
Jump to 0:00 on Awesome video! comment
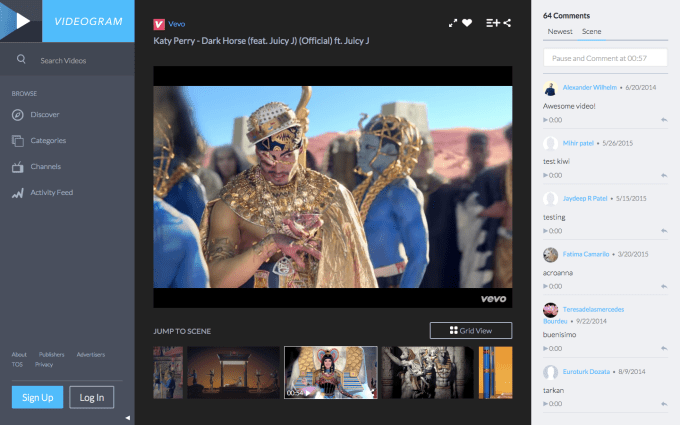(x=552, y=120)
